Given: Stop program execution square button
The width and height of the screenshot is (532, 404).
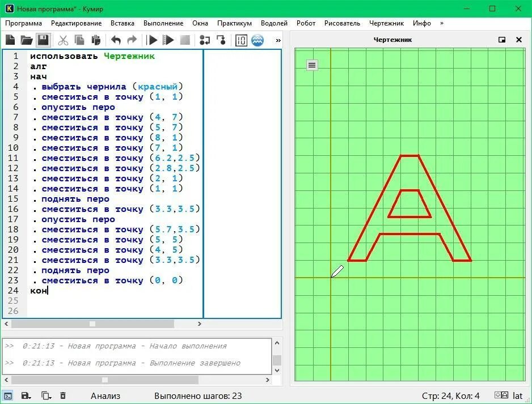Looking at the screenshot, I should coord(185,40).
